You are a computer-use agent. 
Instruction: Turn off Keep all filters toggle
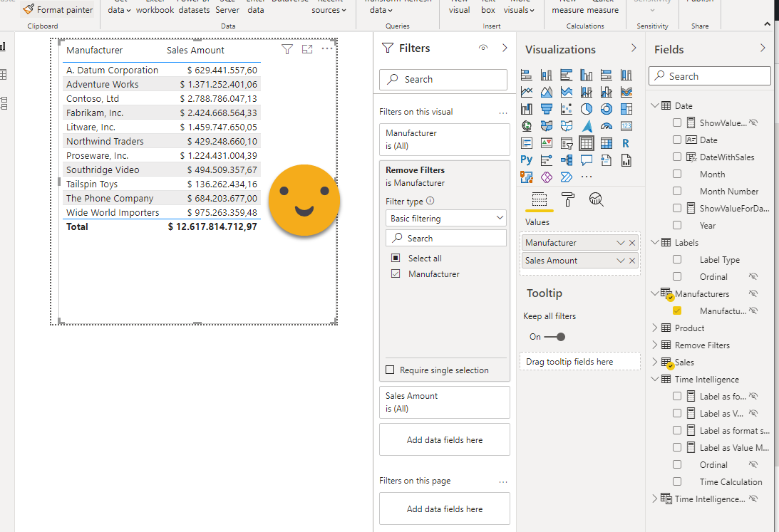pyautogui.click(x=556, y=337)
